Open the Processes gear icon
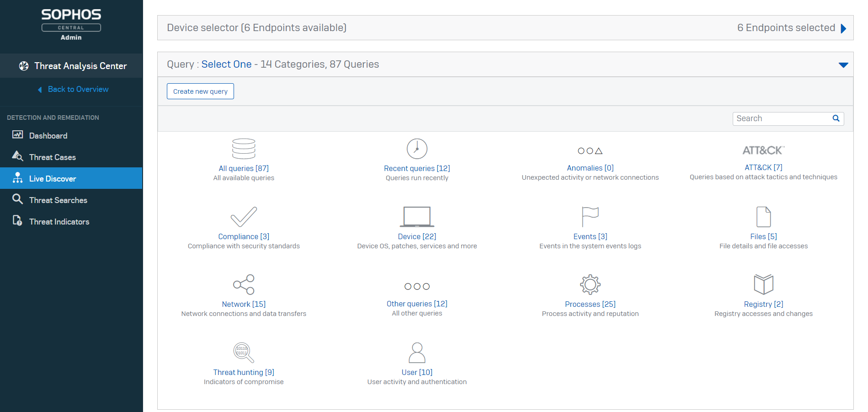This screenshot has width=868, height=412. [590, 284]
